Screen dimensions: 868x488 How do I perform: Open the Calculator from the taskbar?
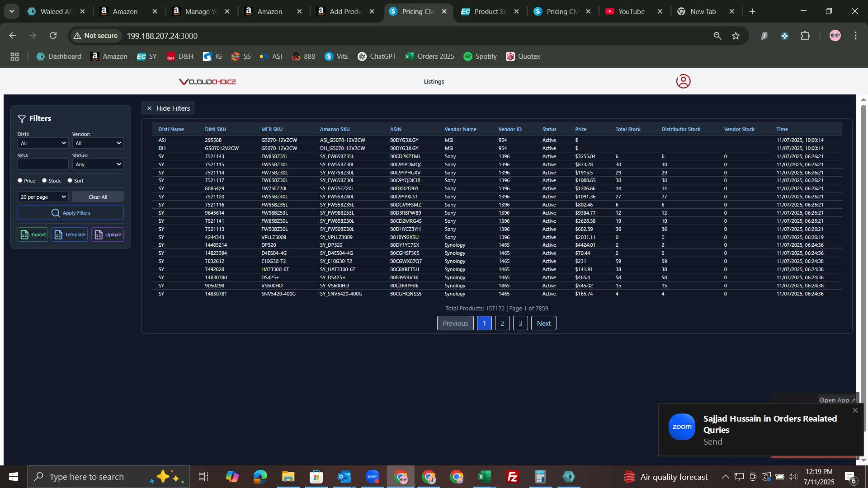coord(540,477)
